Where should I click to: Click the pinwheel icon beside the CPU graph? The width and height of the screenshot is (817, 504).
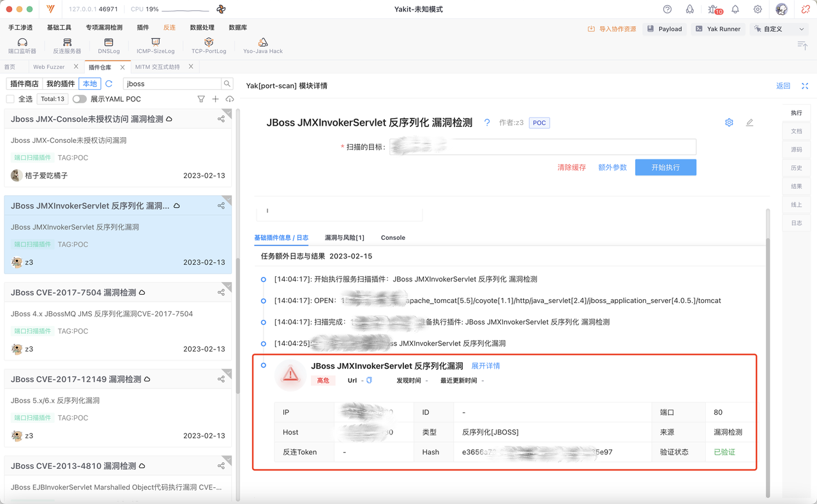(x=221, y=10)
